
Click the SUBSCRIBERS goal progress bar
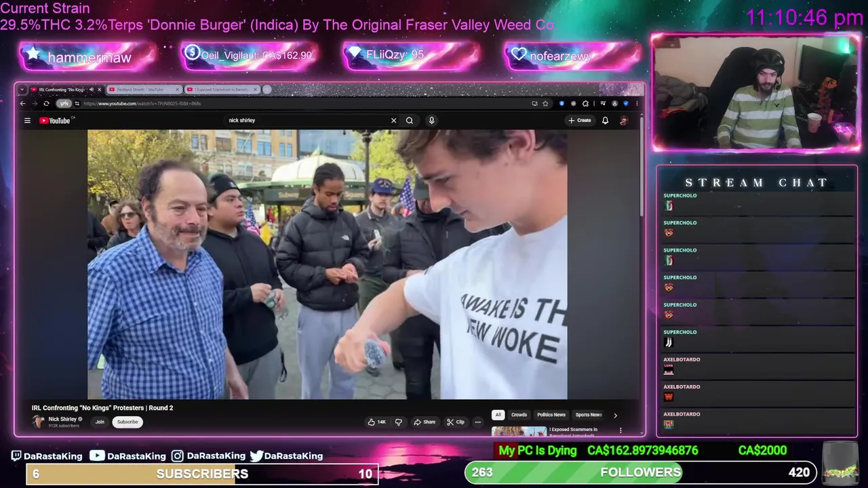pyautogui.click(x=202, y=474)
